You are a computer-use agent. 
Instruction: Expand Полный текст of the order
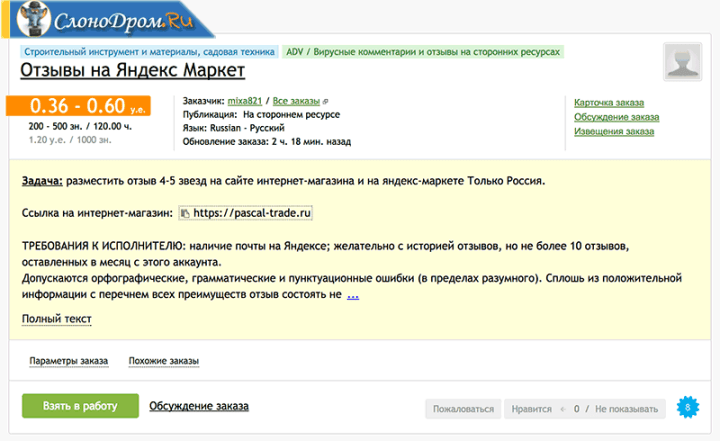(56, 319)
